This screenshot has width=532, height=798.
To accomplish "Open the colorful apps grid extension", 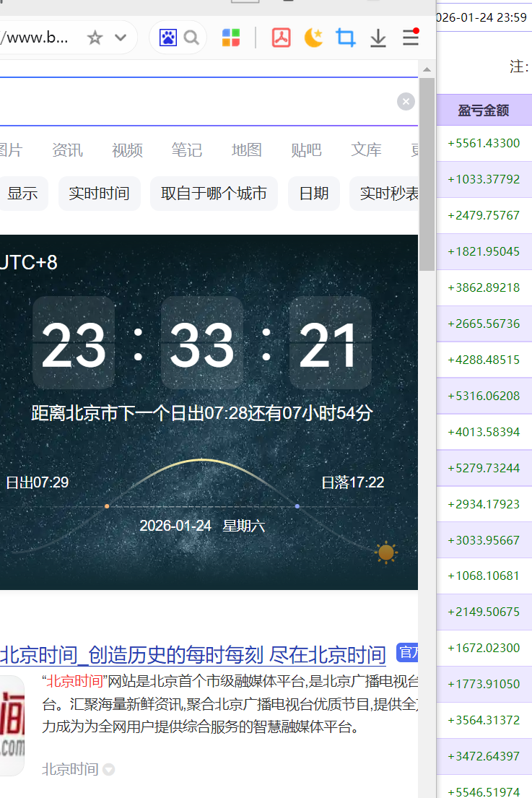I will tap(230, 38).
